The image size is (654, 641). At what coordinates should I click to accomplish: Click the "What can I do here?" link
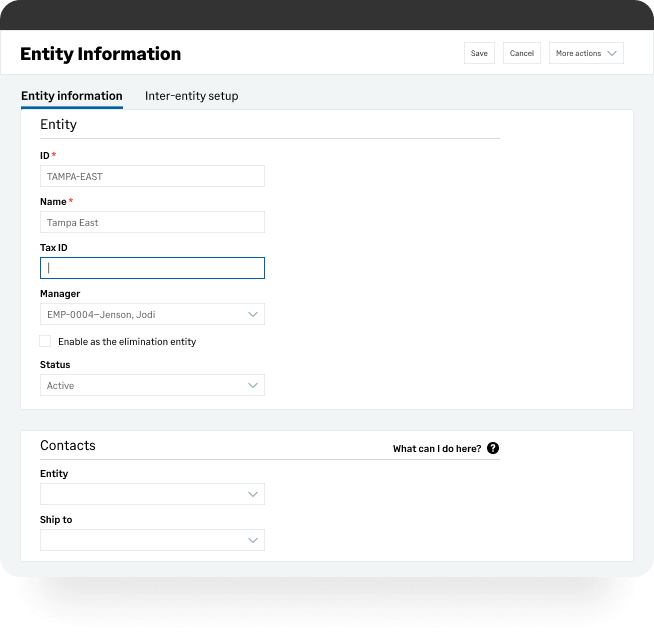tap(436, 449)
